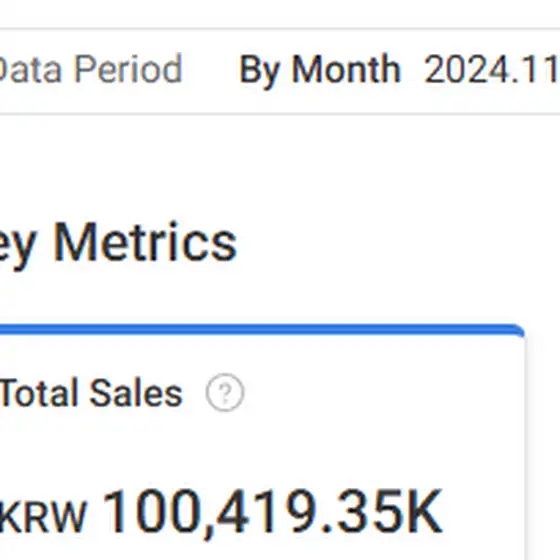Click the KRW currency prefix
Image resolution: width=560 pixels, height=560 pixels.
[43, 517]
